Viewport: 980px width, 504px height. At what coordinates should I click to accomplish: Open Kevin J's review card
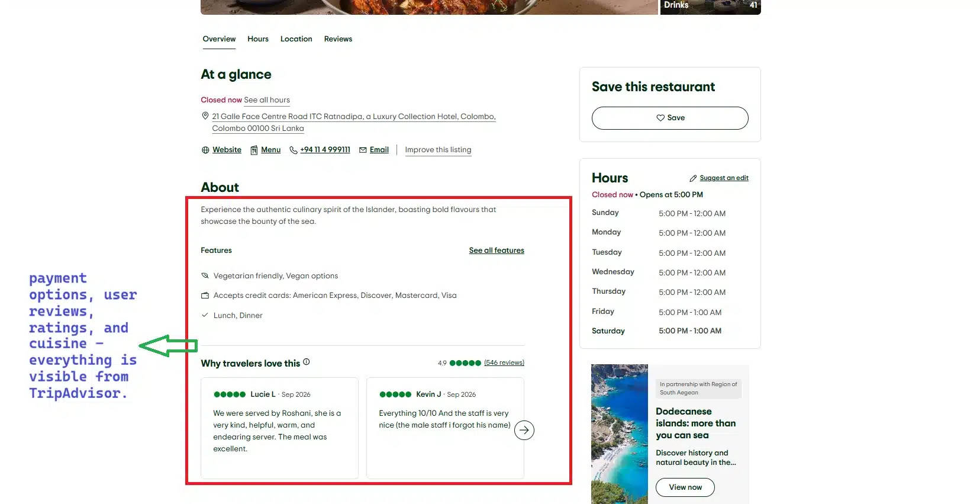(445, 428)
